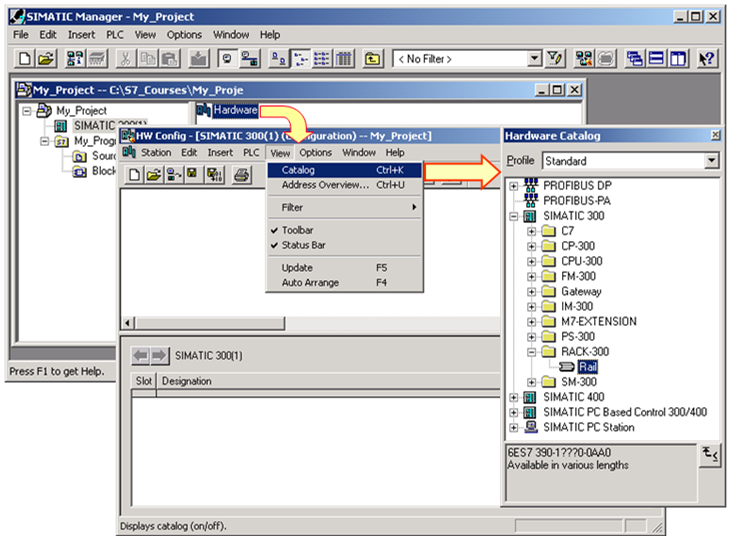Open PLC menu in SIMATIC Manager menubar

115,35
